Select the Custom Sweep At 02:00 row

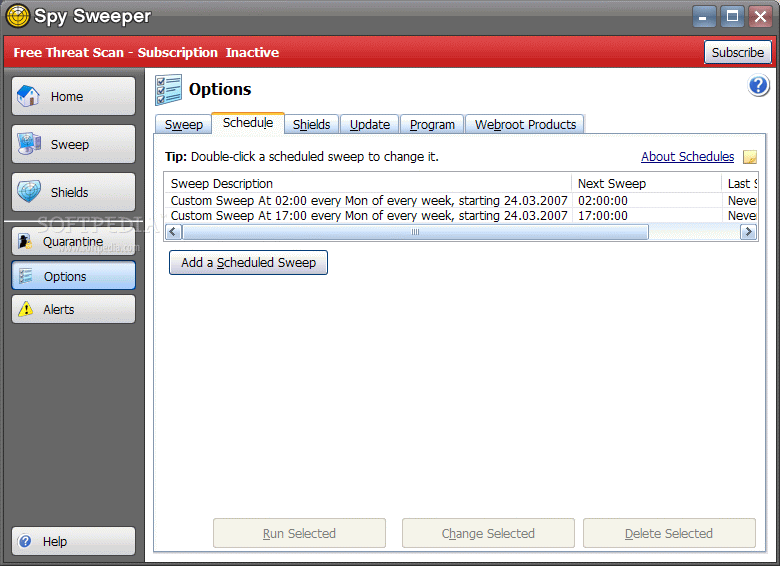pyautogui.click(x=461, y=200)
